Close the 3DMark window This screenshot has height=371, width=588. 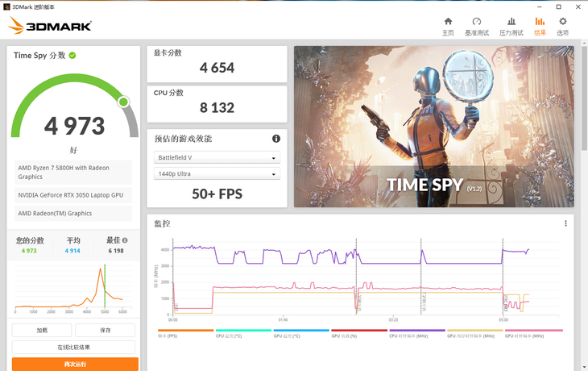[x=578, y=6]
